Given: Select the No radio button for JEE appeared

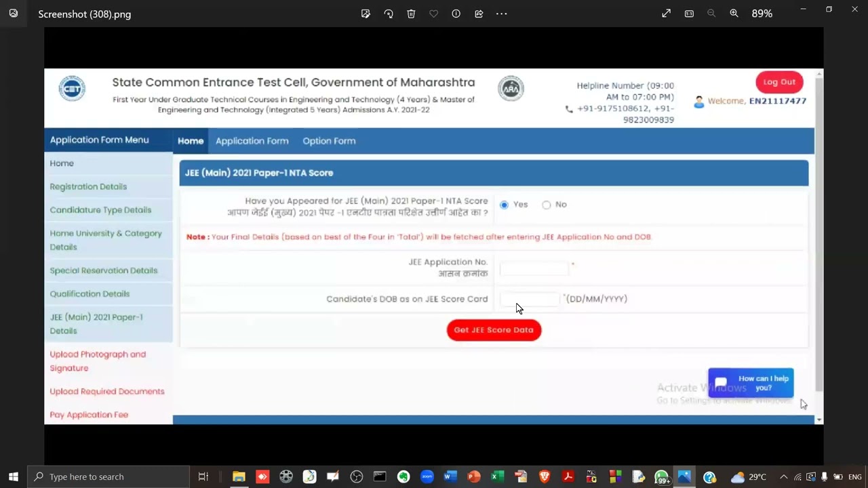Looking at the screenshot, I should tap(547, 205).
